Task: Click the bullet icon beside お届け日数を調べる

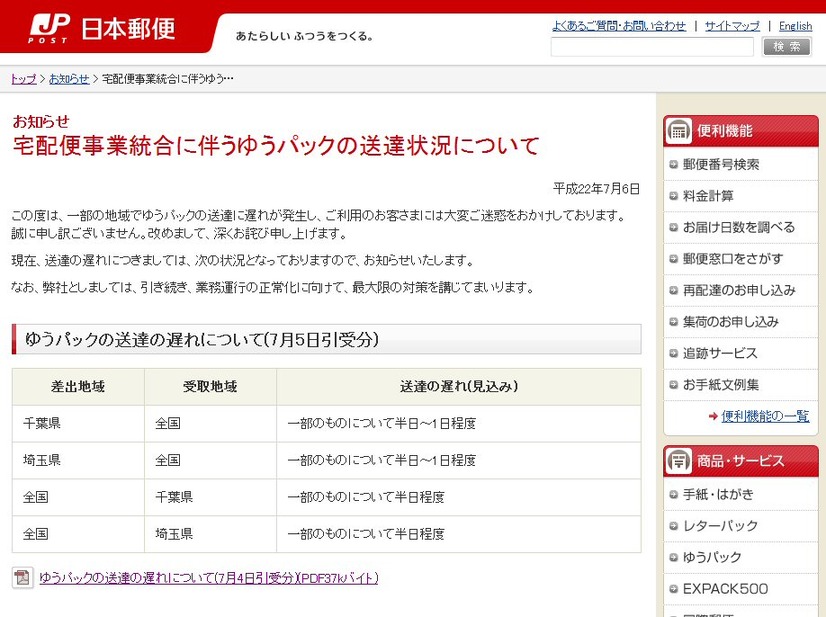Action: click(673, 228)
